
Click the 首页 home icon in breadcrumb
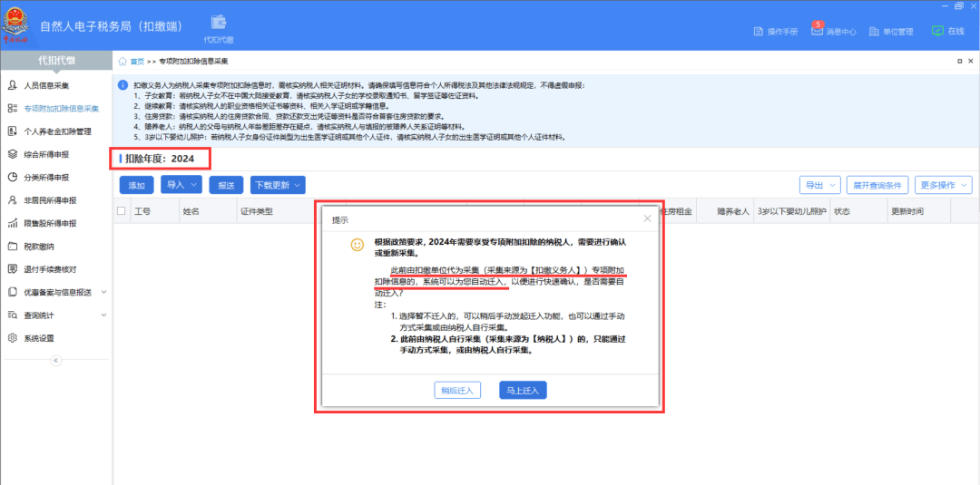(x=122, y=62)
